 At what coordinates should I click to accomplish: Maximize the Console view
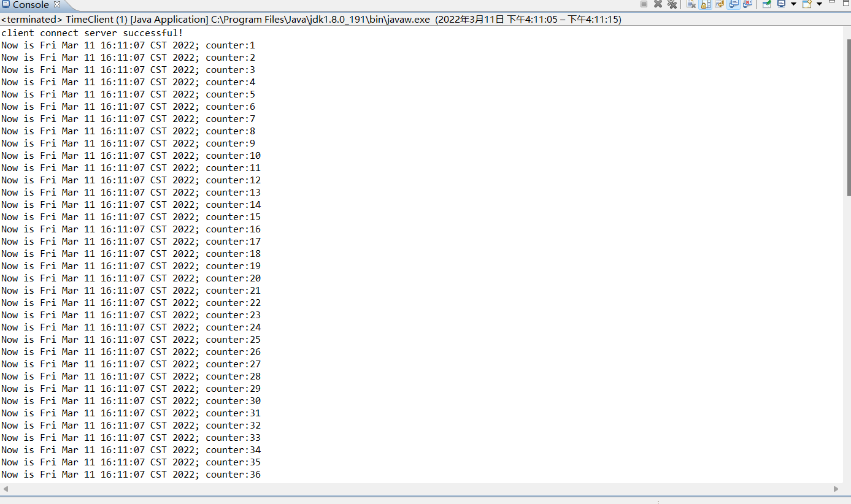click(846, 3)
